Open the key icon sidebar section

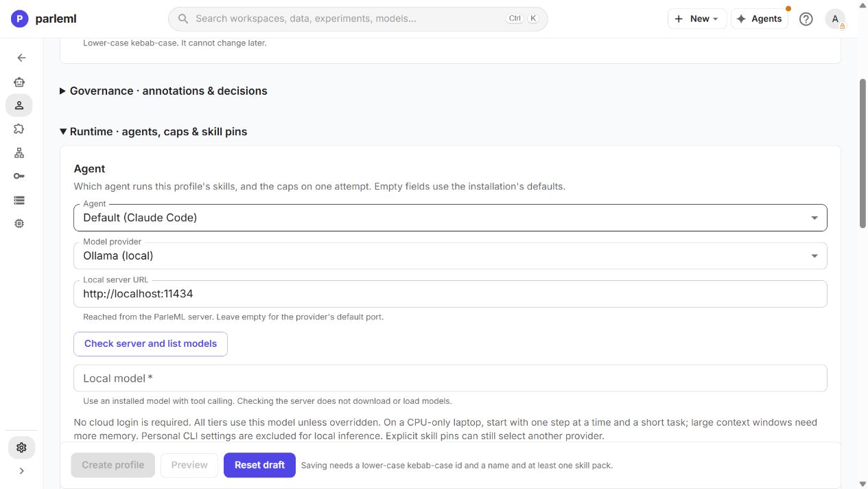19,177
